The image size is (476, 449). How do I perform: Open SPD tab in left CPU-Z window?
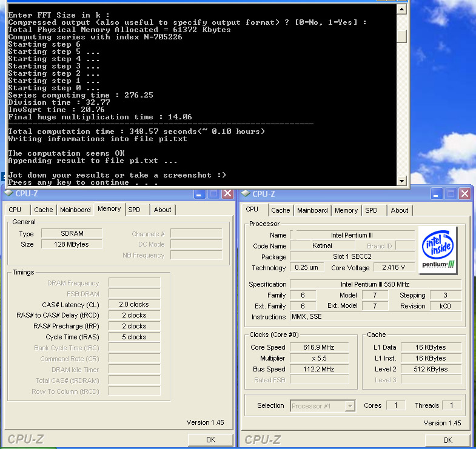[134, 210]
